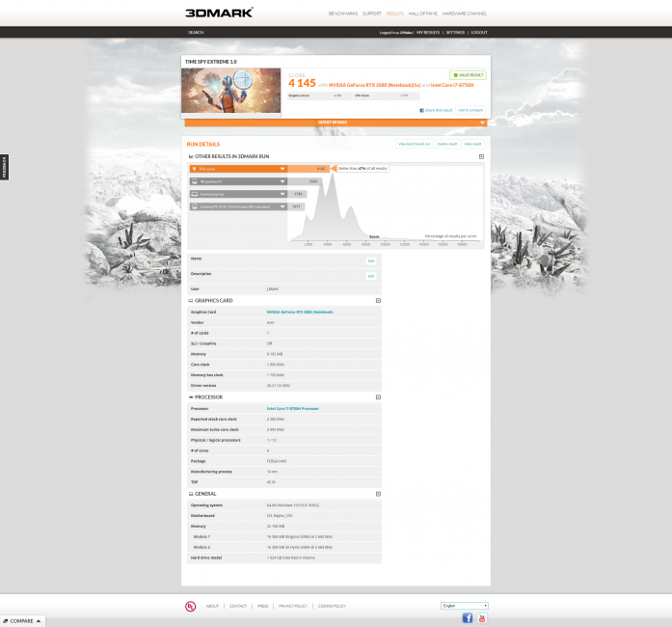The width and height of the screenshot is (672, 627).
Task: Click the 4K gaming PC desktop icon
Action: click(194, 182)
